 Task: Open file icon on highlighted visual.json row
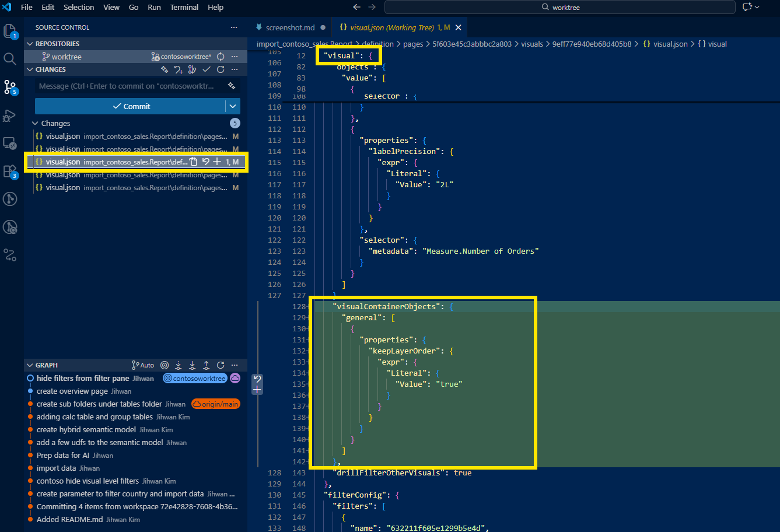click(194, 162)
